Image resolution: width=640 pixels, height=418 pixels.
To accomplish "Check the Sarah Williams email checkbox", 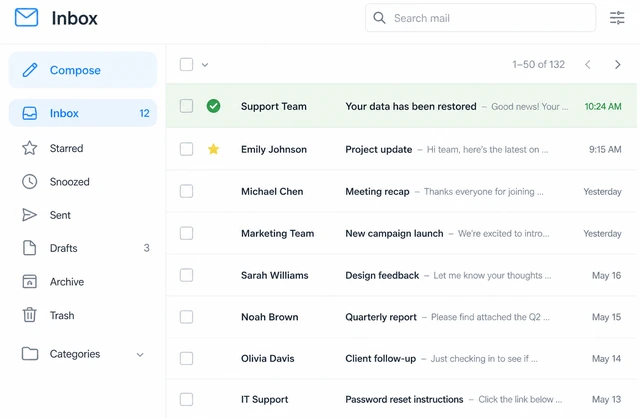I will [187, 275].
